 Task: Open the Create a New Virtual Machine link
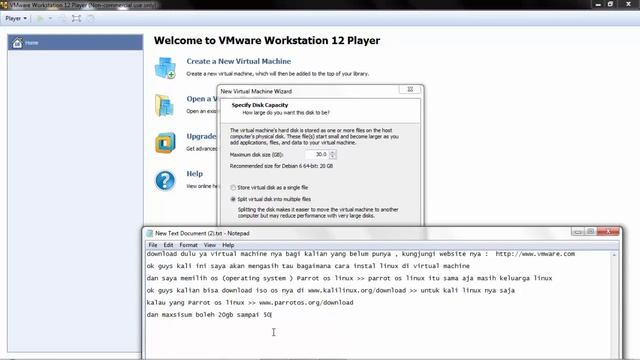point(238,61)
